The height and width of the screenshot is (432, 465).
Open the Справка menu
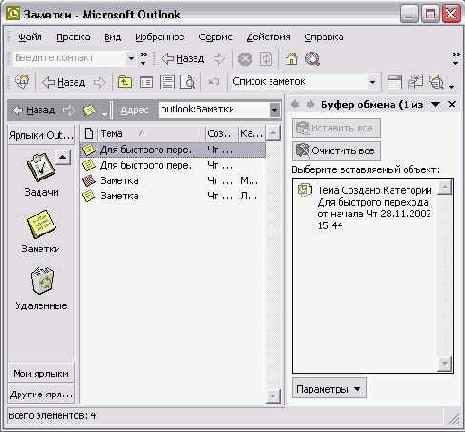324,37
